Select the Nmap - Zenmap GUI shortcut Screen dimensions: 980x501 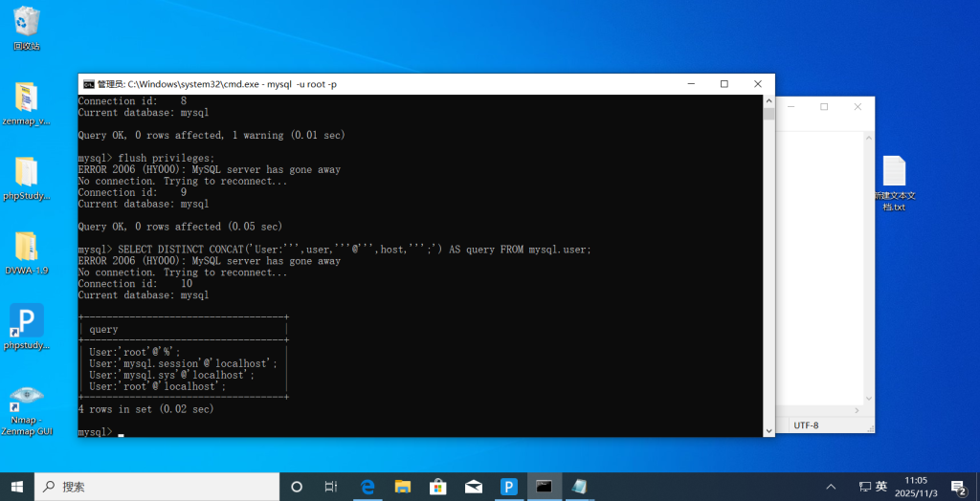coord(26,396)
